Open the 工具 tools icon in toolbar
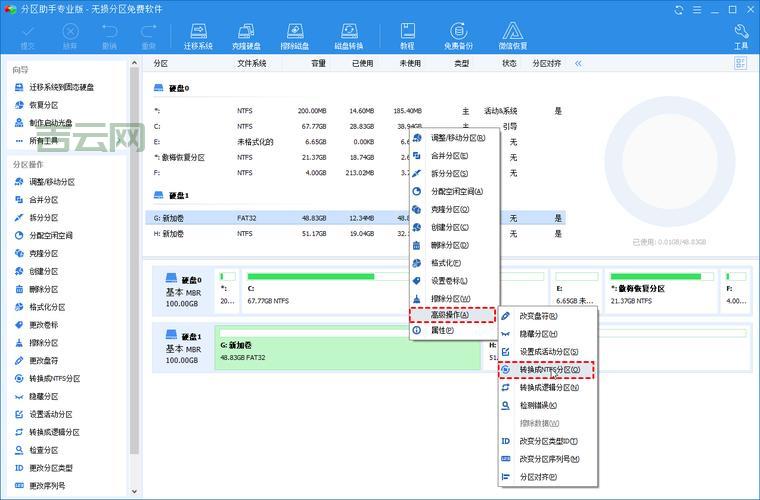 [x=741, y=37]
